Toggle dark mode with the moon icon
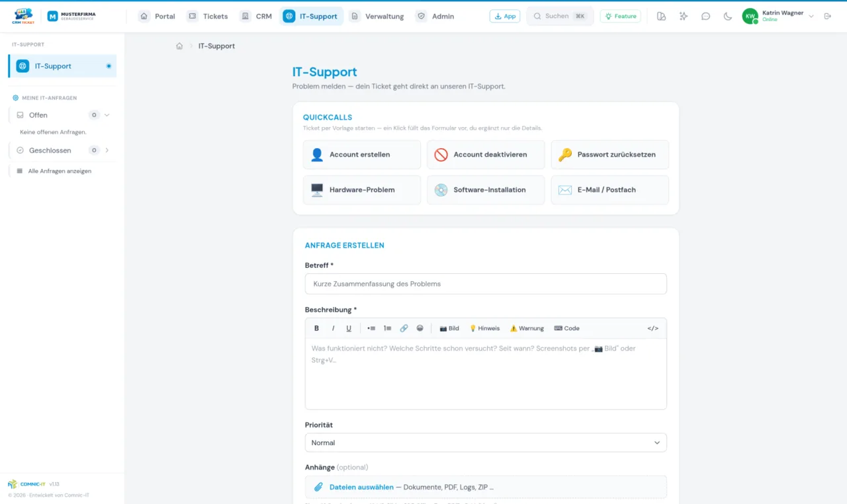Screen dimensions: 847x504 728,16
